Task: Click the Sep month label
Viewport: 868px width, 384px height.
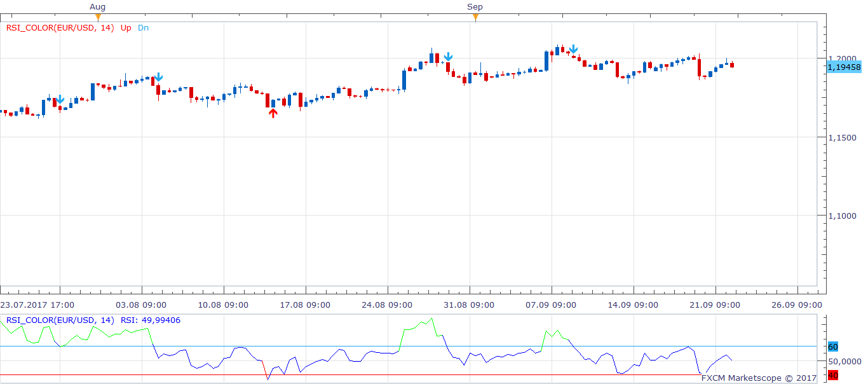Action: click(475, 7)
